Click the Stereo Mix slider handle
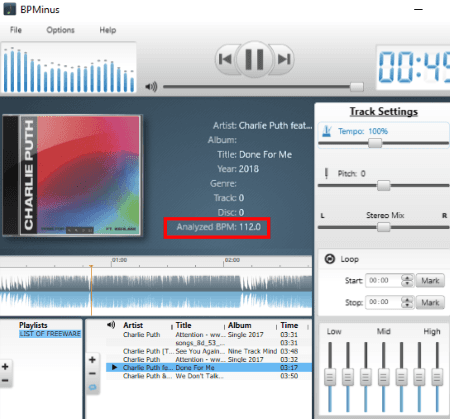Image resolution: width=450 pixels, height=419 pixels. (x=383, y=227)
